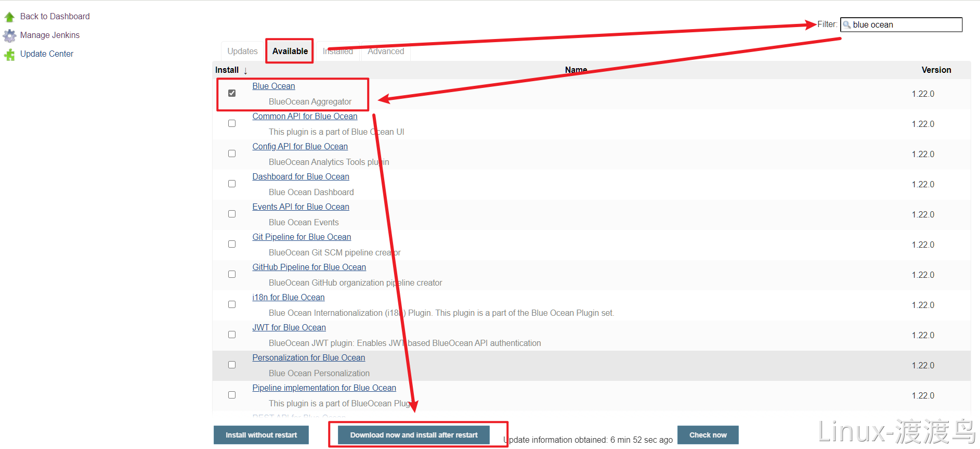Check Pipeline implementation for Blue Ocean checkbox
980x449 pixels.
click(232, 395)
